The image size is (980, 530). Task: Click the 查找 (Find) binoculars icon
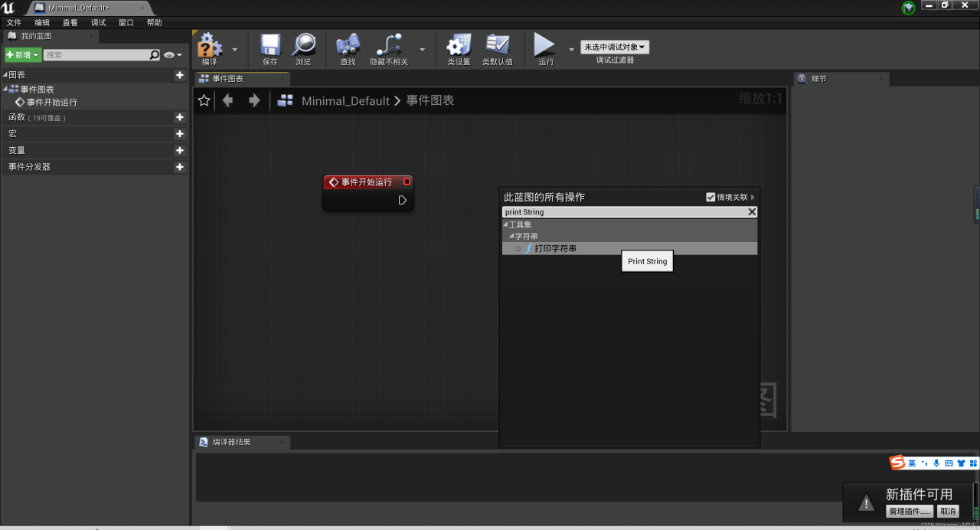point(348,44)
